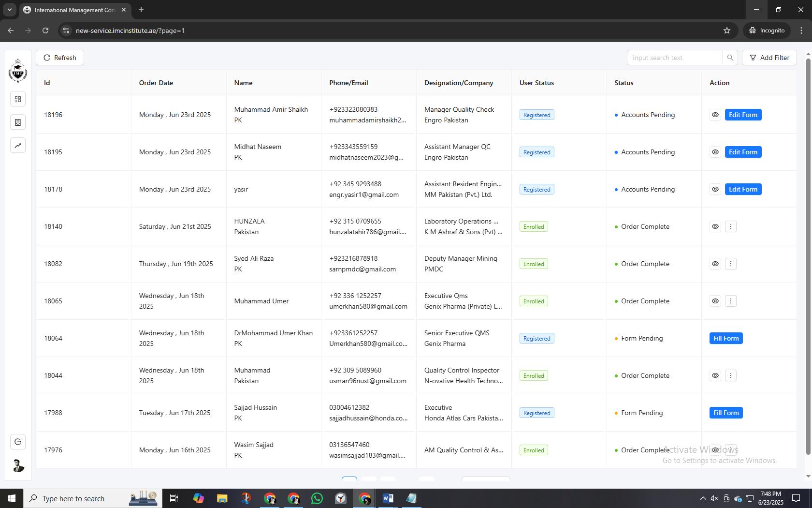Click Fill Form for Sajjad Hussain

(x=726, y=413)
